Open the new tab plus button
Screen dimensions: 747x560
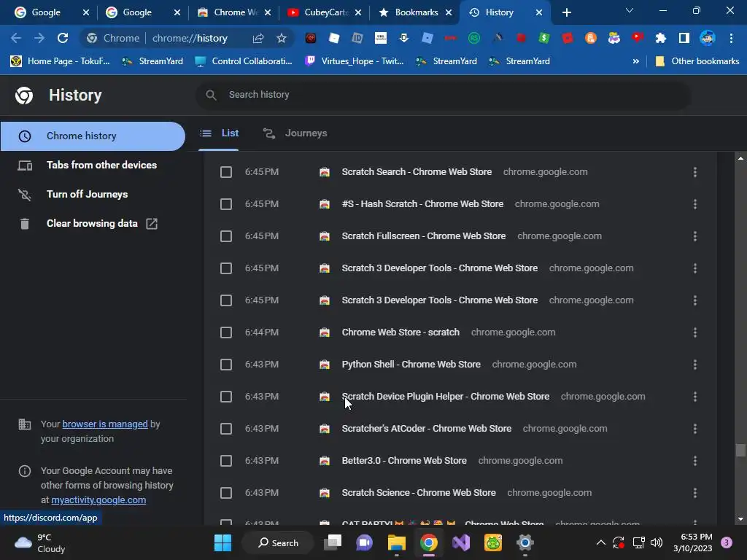tap(566, 12)
